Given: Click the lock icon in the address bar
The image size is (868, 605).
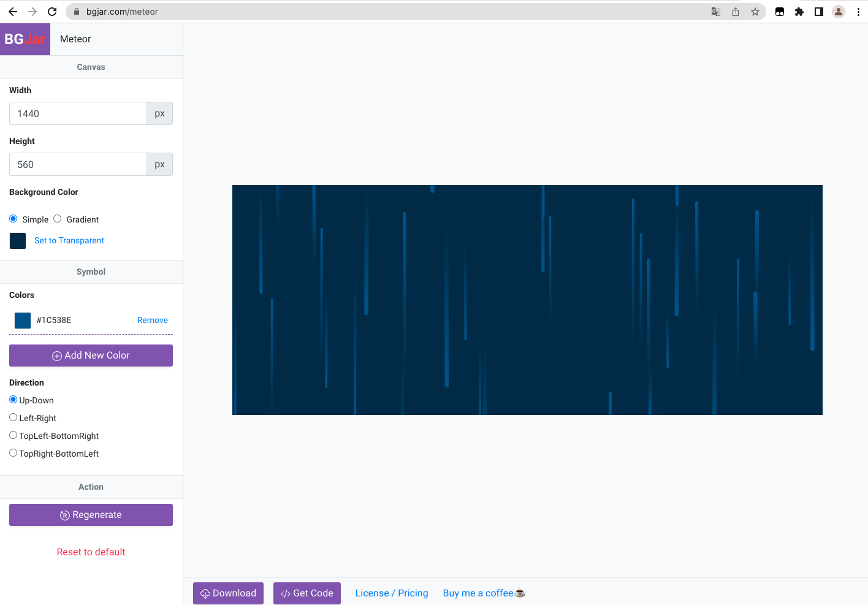Looking at the screenshot, I should [77, 12].
